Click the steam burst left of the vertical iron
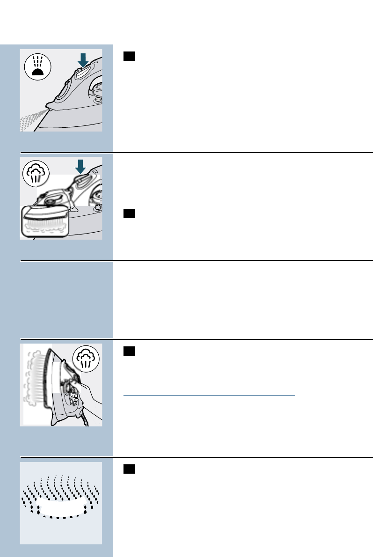Viewport: 392px width, 557px height. tap(35, 378)
